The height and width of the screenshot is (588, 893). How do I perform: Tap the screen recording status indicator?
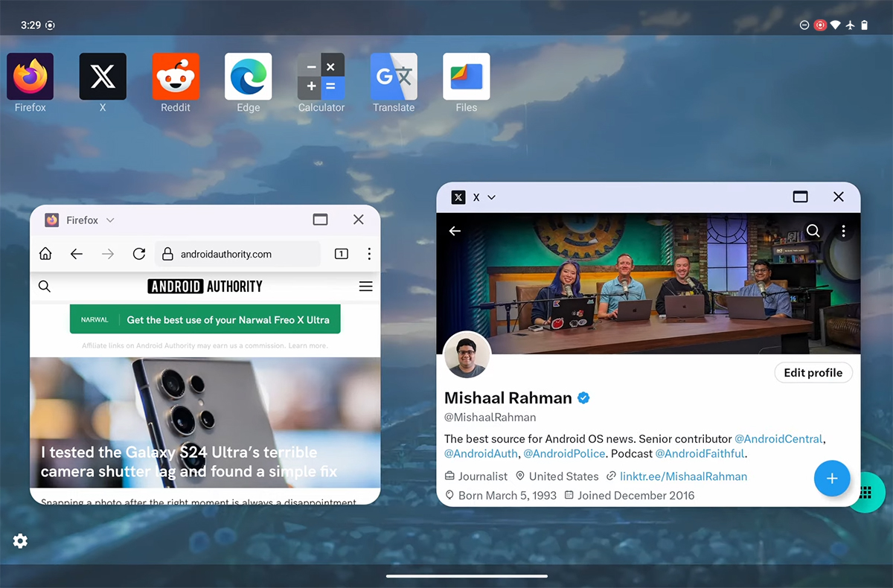820,25
